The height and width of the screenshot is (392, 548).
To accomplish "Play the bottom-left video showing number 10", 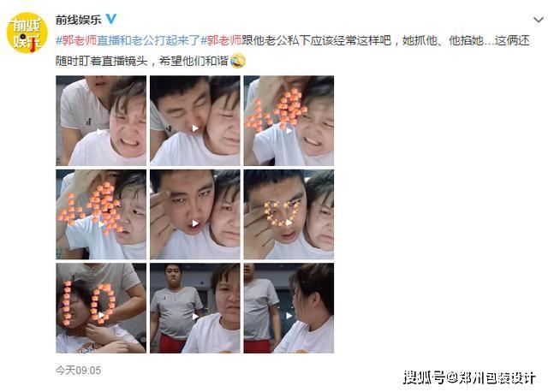I will tap(101, 308).
